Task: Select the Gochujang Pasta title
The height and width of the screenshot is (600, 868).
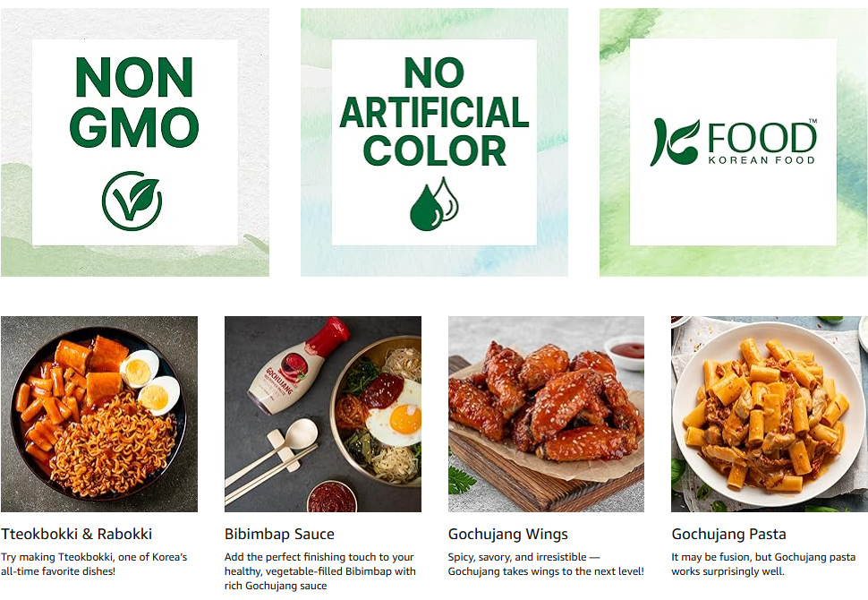Action: point(728,534)
